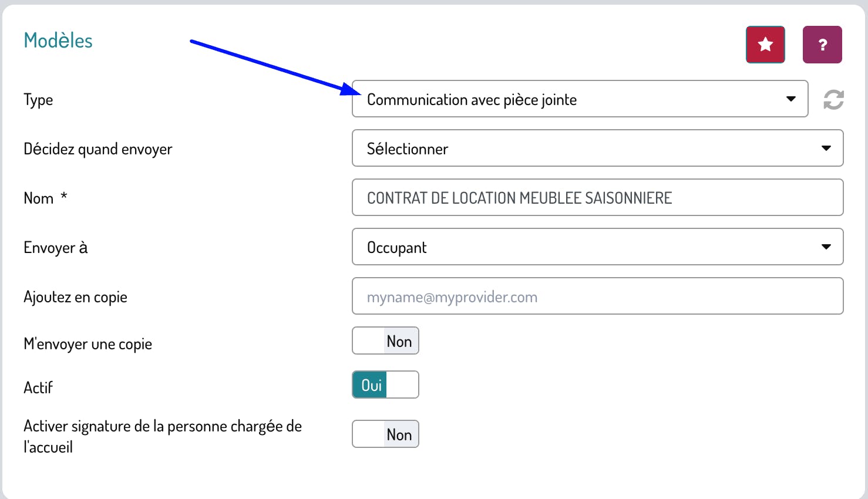Viewport: 868px width, 499px height.
Task: Turn off the Actif toggle
Action: coord(385,385)
